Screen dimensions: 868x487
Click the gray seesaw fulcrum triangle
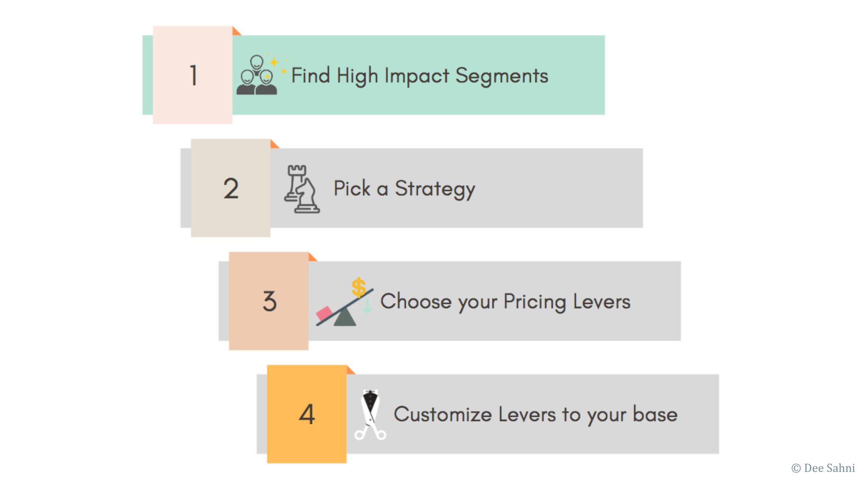coord(345,318)
